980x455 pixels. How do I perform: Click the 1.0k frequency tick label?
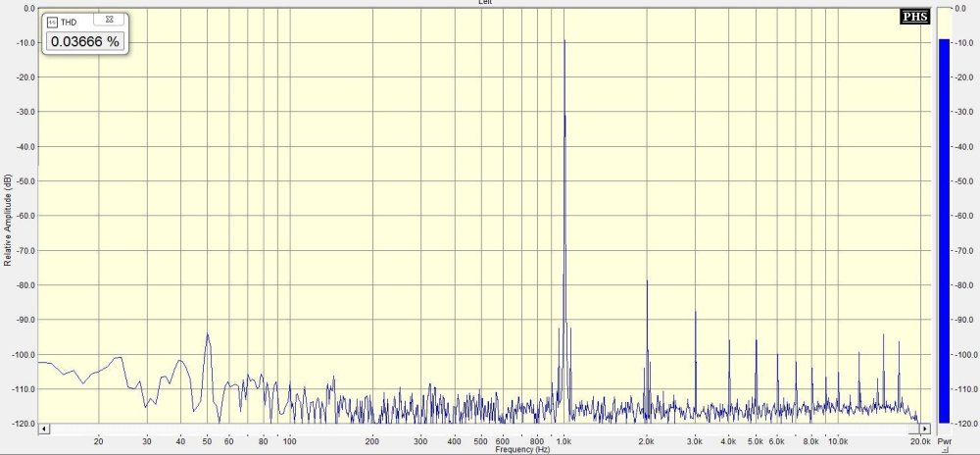[565, 442]
